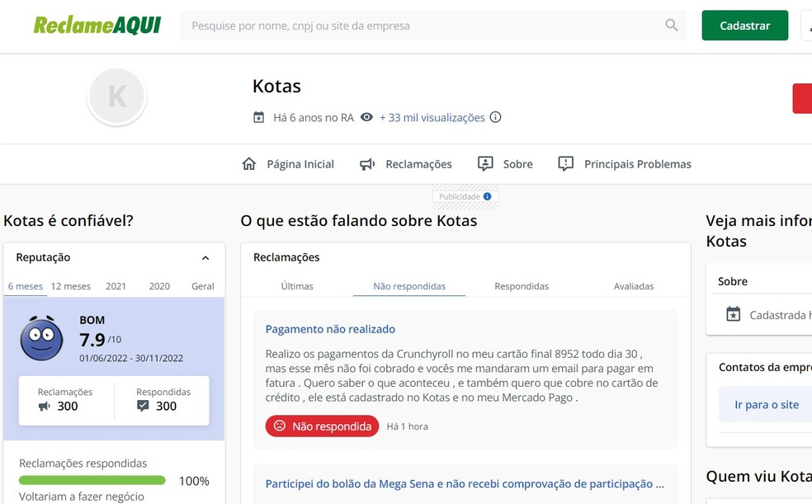
Task: Click the red Não respondida badge
Action: (322, 426)
